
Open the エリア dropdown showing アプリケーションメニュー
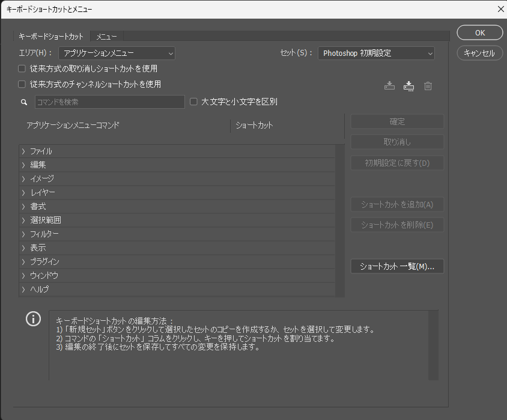117,53
